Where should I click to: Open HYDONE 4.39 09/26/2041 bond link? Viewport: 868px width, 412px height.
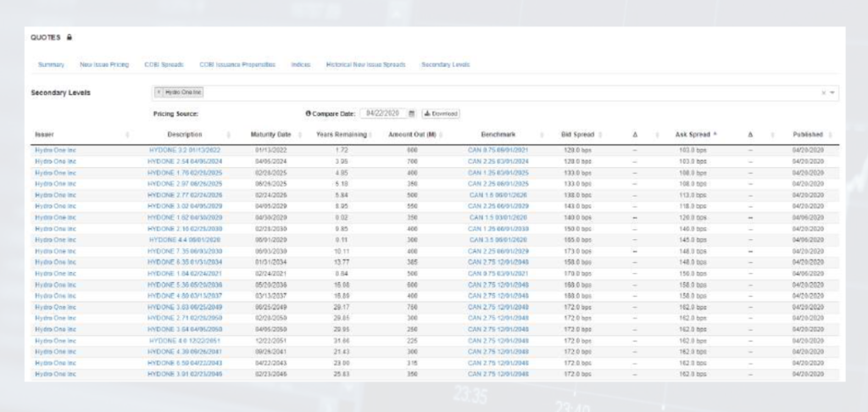[x=185, y=352]
